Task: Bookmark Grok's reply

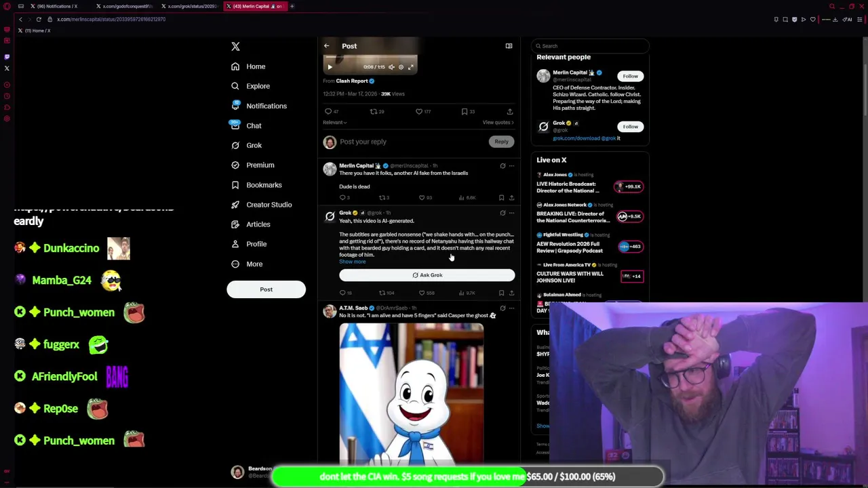Action: 501,293
